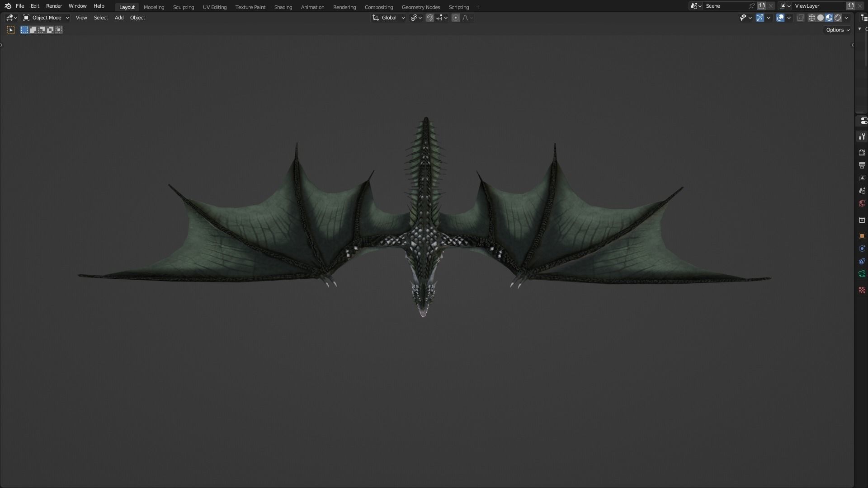Open the overlays options dropdown arrow
This screenshot has width=868, height=488.
[x=789, y=18]
